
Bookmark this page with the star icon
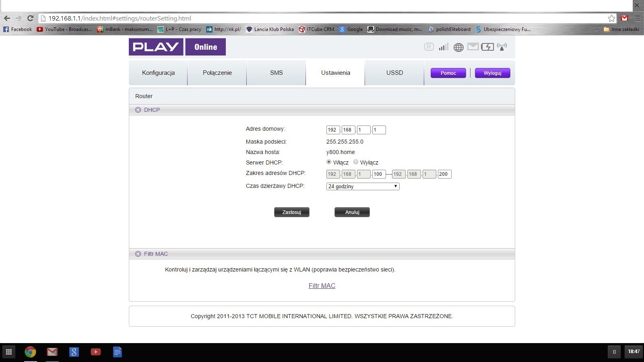click(611, 18)
